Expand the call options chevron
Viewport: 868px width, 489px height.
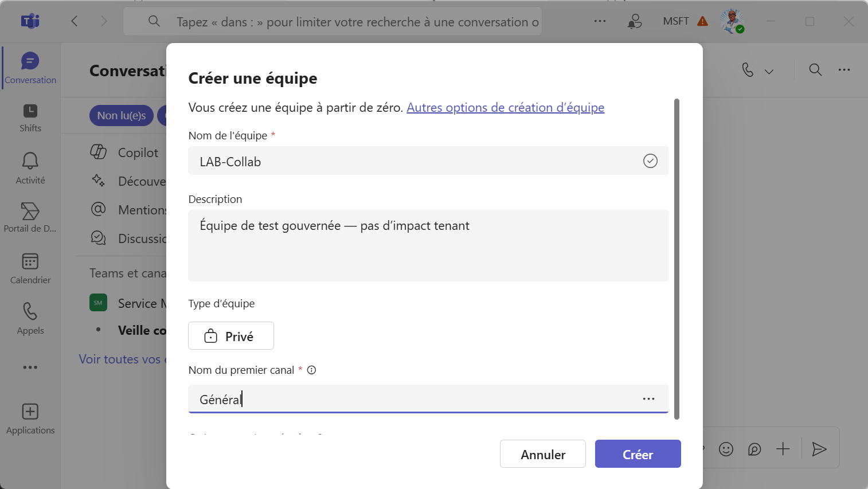point(769,71)
